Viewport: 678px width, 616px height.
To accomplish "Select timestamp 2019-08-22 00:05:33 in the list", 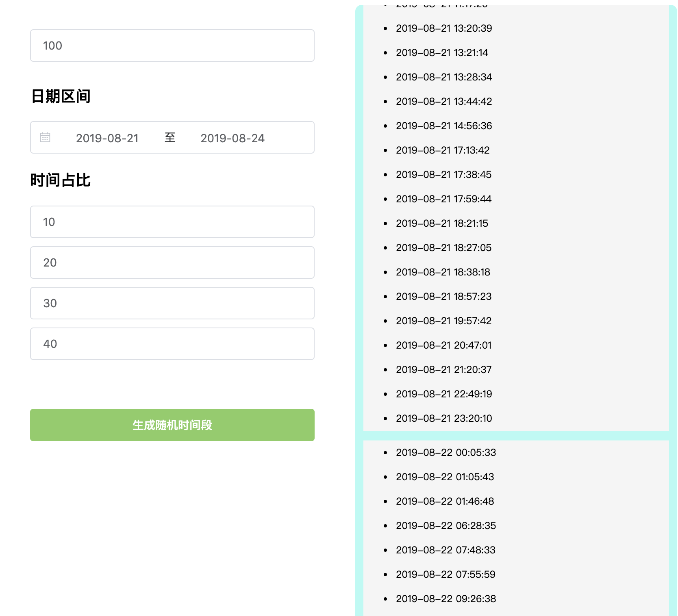I will point(446,452).
